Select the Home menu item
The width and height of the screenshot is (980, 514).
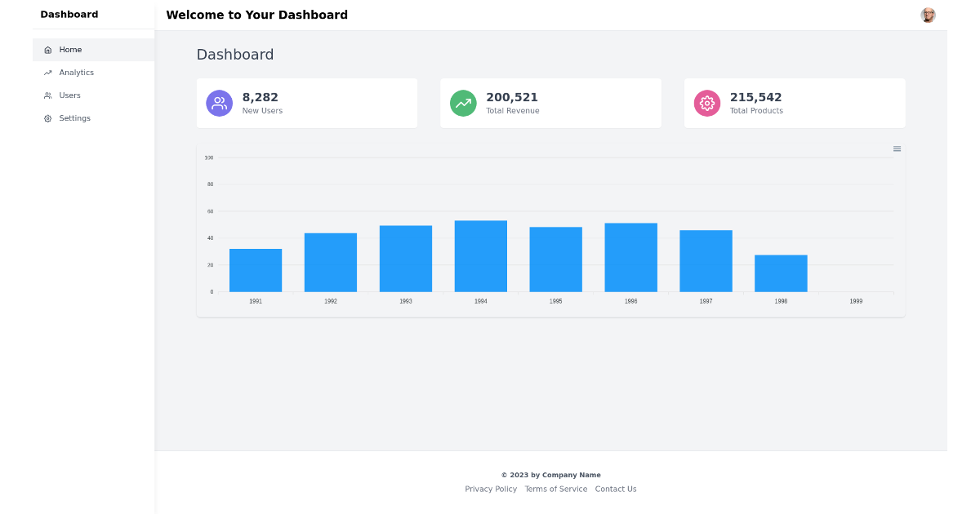[x=71, y=49]
